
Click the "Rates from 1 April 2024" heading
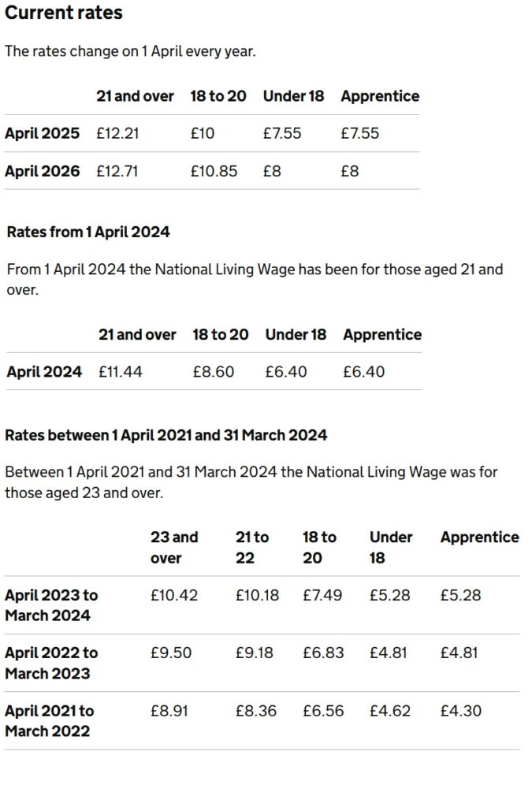tap(88, 232)
